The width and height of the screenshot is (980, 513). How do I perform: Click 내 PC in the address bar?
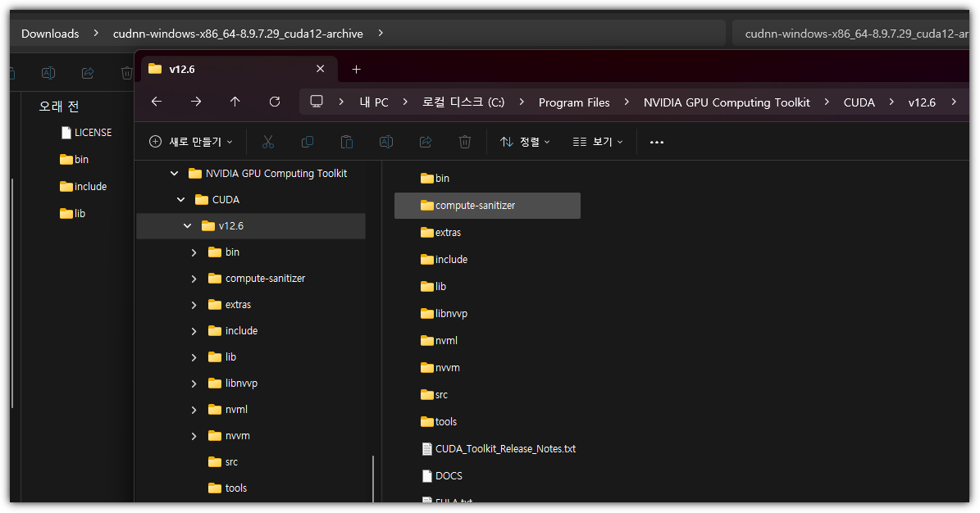pos(374,102)
